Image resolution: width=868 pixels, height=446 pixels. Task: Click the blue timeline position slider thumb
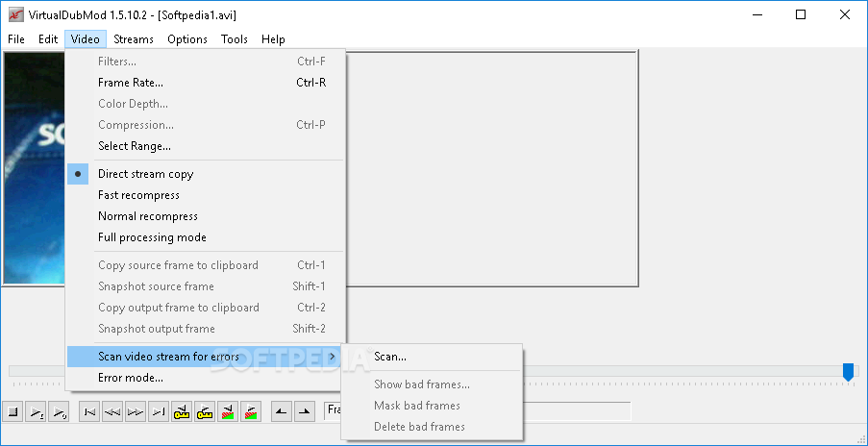tap(848, 371)
